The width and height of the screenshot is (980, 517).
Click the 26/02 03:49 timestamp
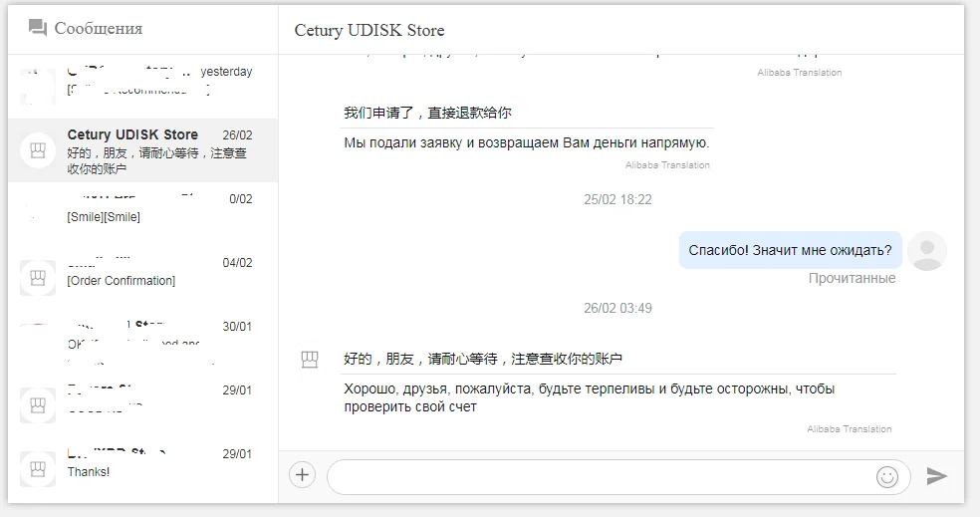click(x=617, y=308)
